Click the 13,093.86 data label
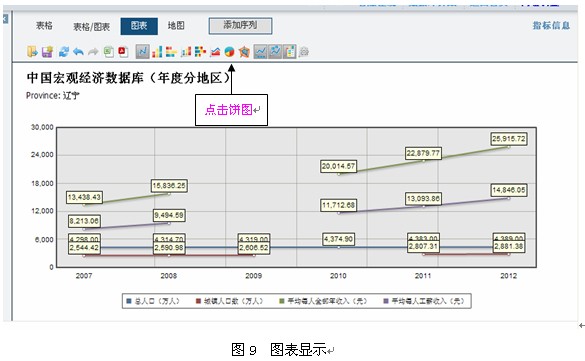 pyautogui.click(x=423, y=198)
